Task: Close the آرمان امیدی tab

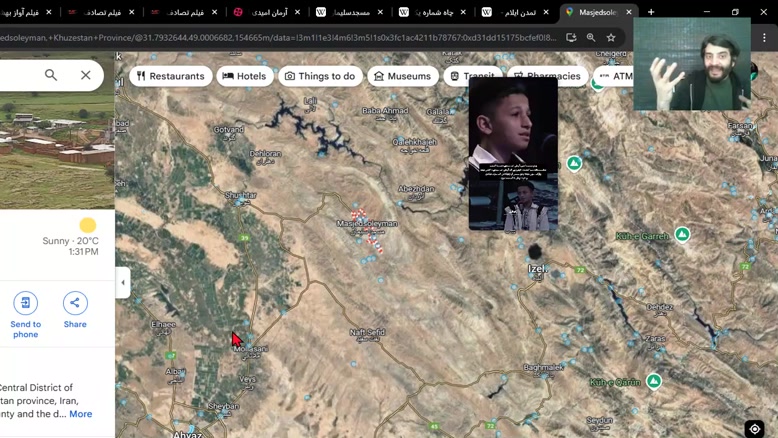Action: pos(297,12)
